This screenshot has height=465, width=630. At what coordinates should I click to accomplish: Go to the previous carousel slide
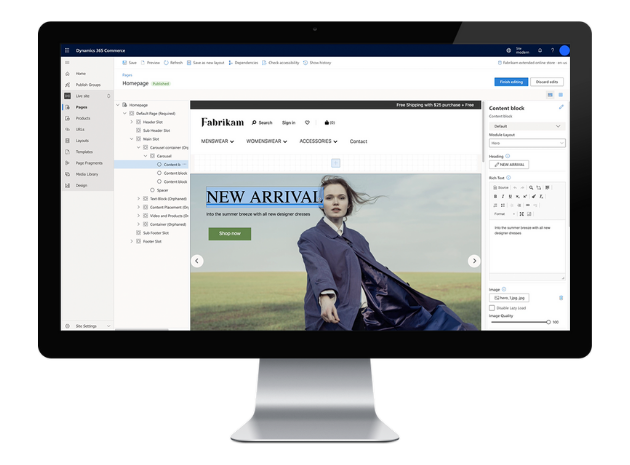click(197, 261)
